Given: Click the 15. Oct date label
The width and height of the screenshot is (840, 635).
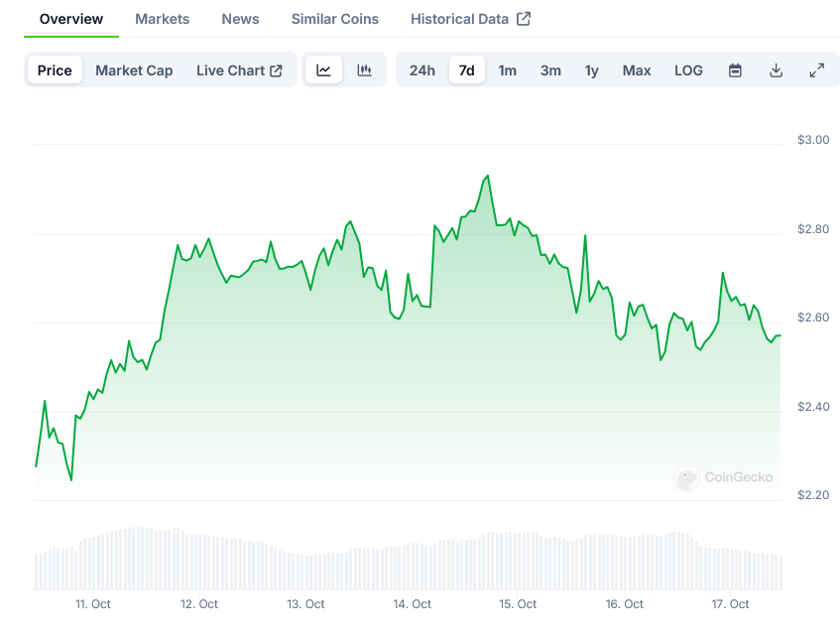Looking at the screenshot, I should click(x=518, y=604).
